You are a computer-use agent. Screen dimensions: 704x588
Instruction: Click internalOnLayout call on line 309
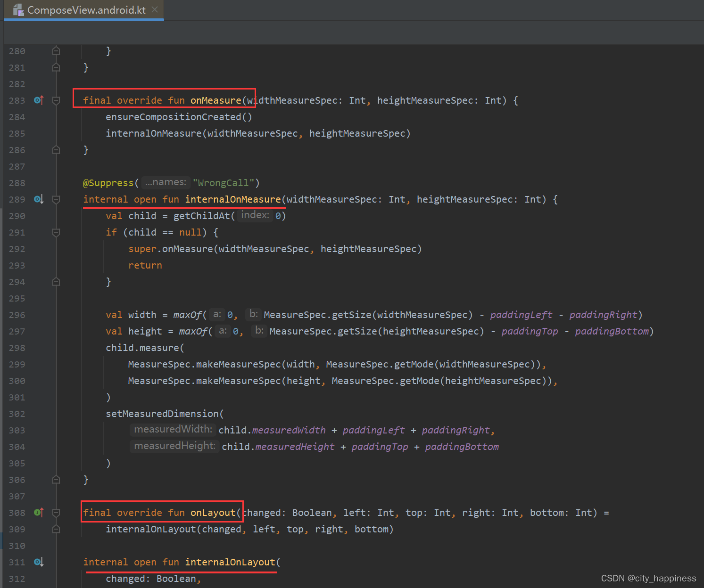tap(150, 529)
